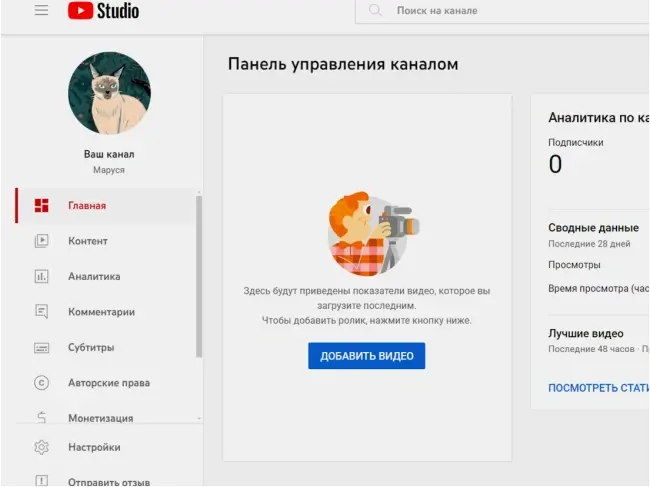Open the hamburger navigation menu
Screen dimensions: 650x487
[41, 11]
